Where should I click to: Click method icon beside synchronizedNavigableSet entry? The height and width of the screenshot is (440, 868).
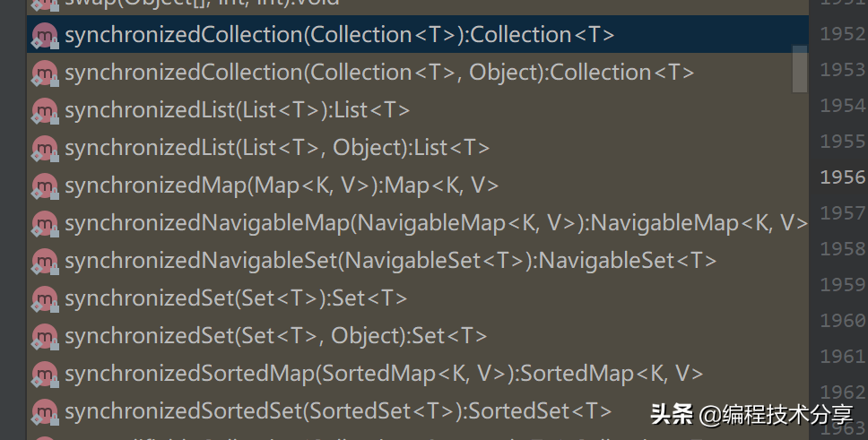click(43, 261)
